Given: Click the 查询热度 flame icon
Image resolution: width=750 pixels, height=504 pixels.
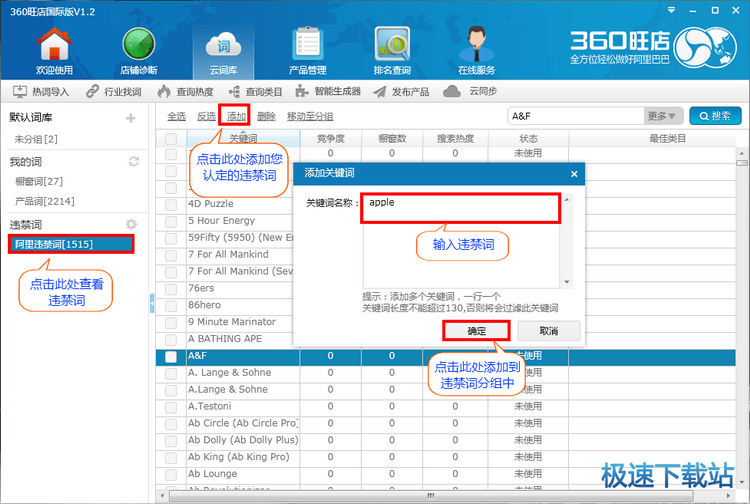Looking at the screenshot, I should coord(164,91).
